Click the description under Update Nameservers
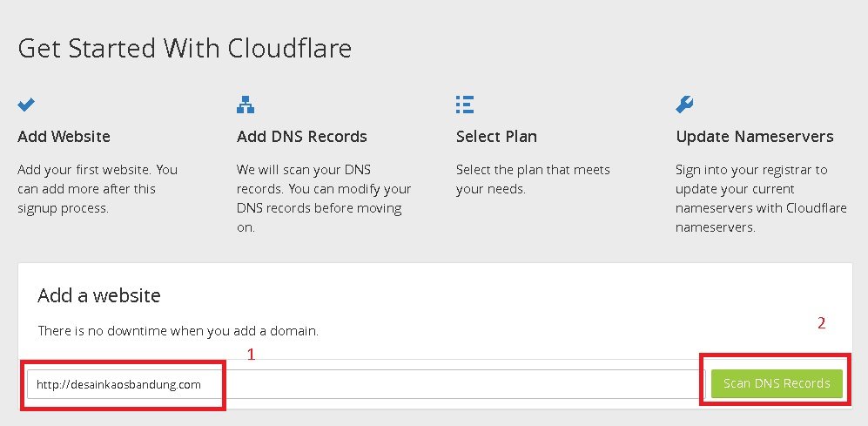Viewport: 868px width, 426px height. 752,198
